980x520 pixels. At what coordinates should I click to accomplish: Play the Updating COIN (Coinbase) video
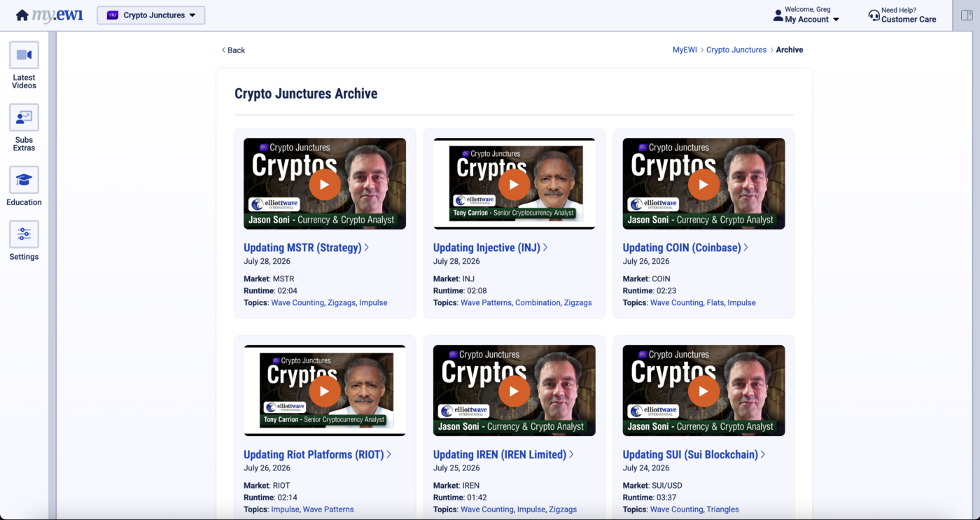click(703, 184)
